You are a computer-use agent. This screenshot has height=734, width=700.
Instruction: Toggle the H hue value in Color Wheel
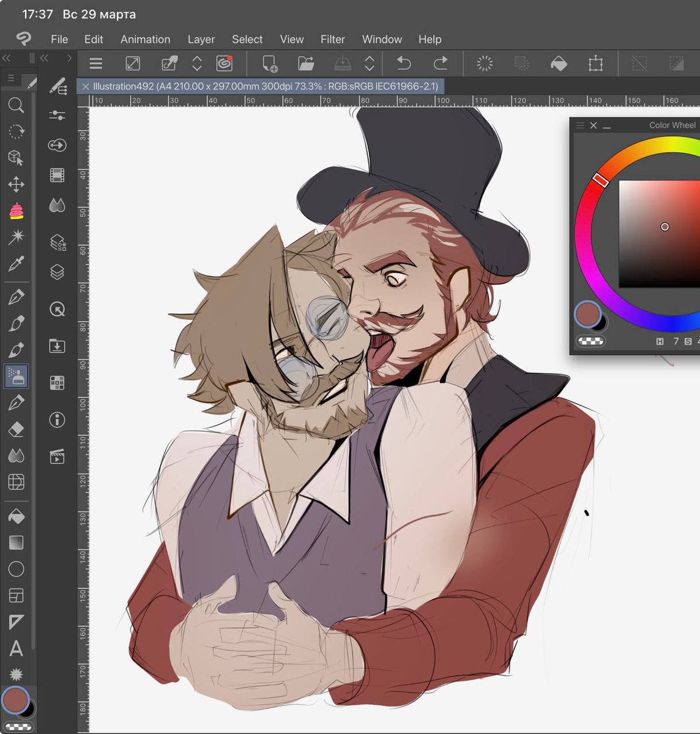point(660,341)
